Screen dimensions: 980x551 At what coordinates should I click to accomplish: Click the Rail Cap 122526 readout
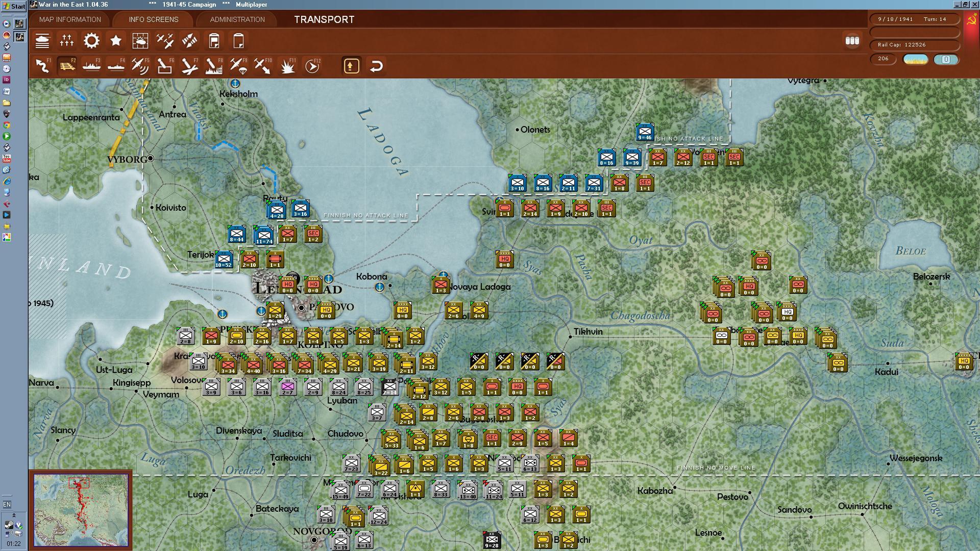(914, 45)
